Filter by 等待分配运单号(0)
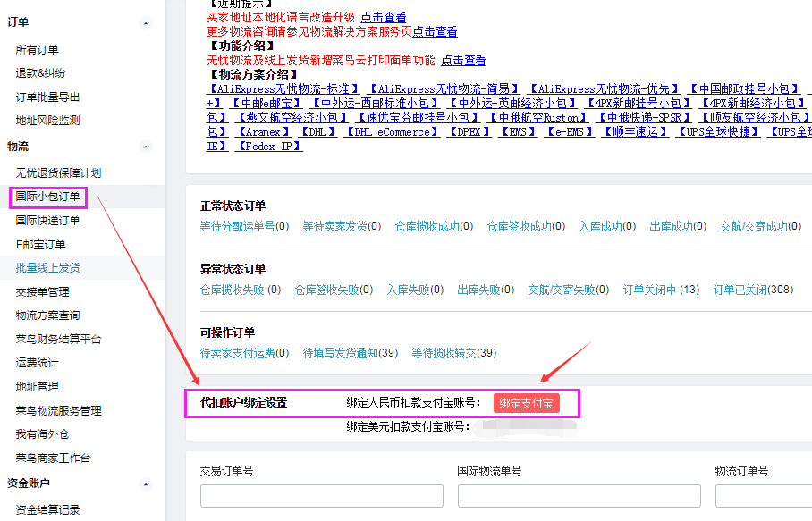Viewport: 812px width, 521px height. (244, 226)
